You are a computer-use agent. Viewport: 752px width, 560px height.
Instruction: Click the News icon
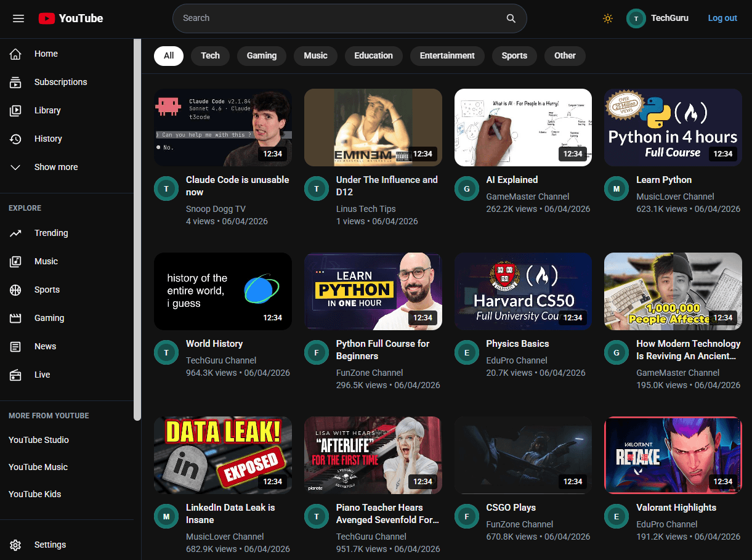pos(16,346)
